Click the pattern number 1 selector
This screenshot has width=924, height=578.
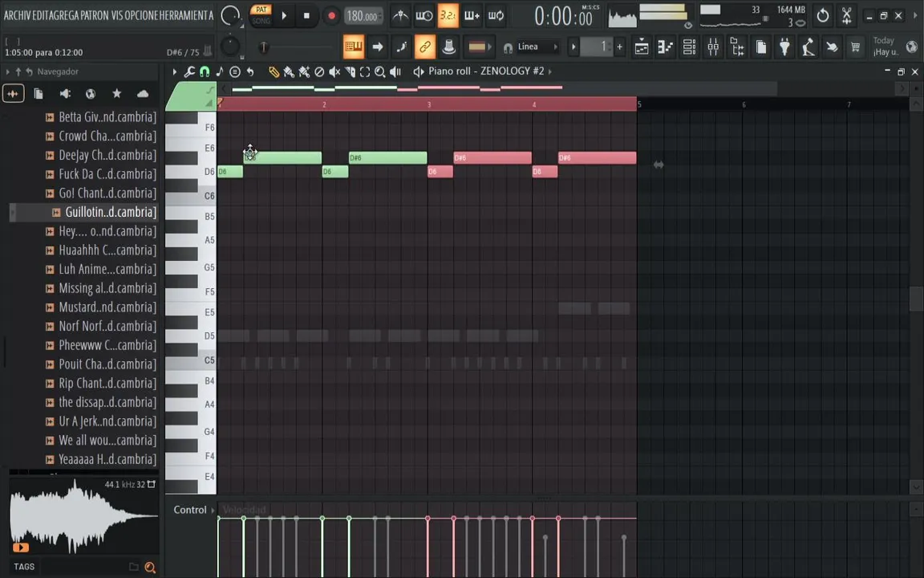597,47
